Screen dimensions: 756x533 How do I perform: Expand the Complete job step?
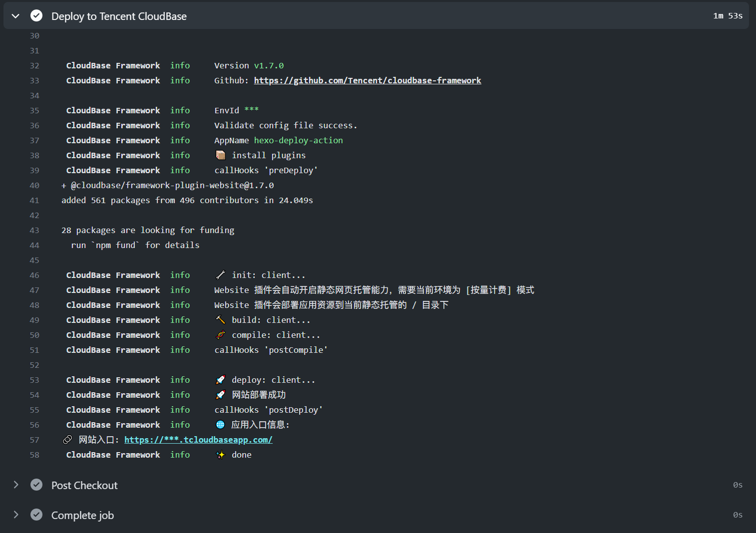point(15,515)
